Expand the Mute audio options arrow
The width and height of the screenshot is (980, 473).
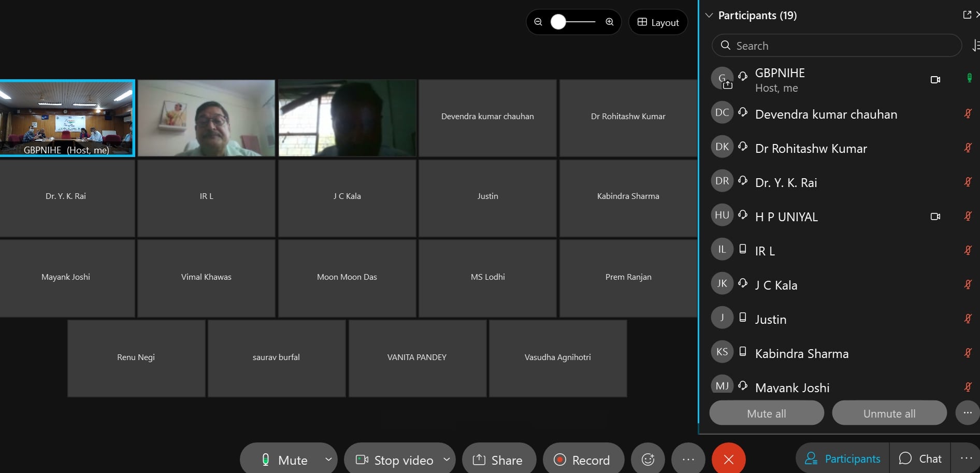(328, 459)
